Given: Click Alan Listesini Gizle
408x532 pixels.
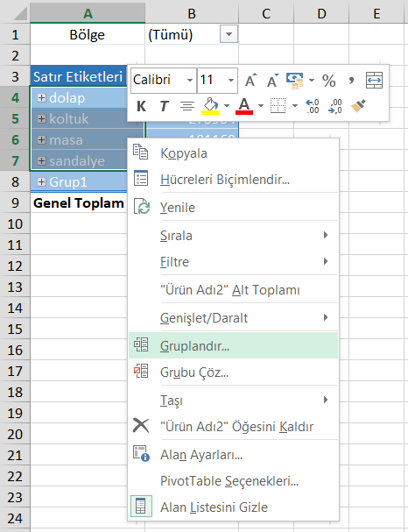Looking at the screenshot, I should (x=233, y=507).
